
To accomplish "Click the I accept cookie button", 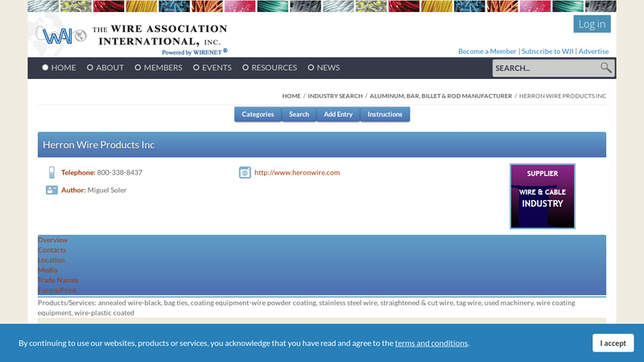I will point(613,343).
